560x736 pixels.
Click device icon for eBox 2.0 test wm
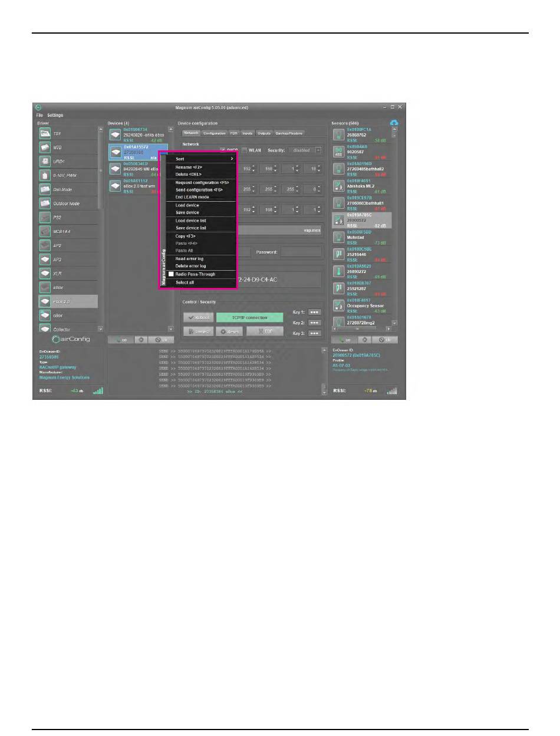tap(116, 186)
